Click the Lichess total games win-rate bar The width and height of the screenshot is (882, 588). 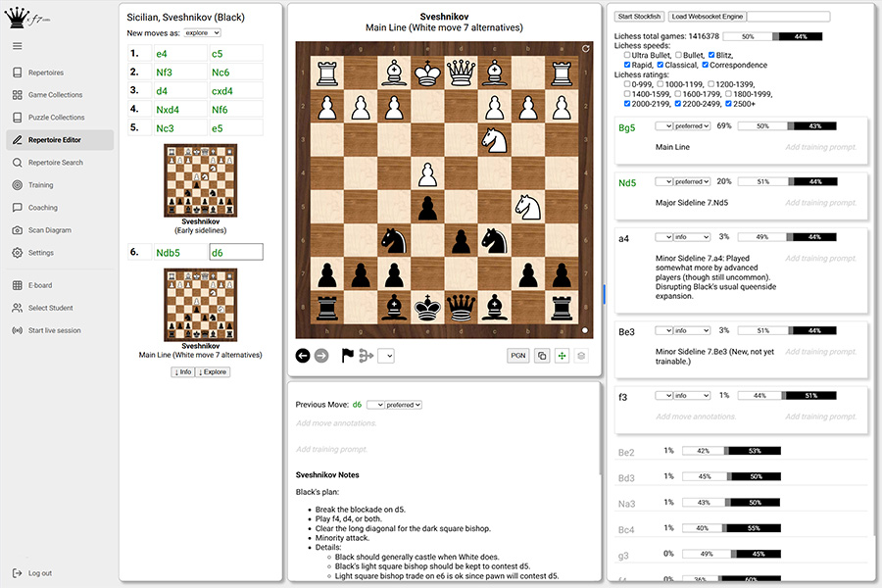pos(773,36)
